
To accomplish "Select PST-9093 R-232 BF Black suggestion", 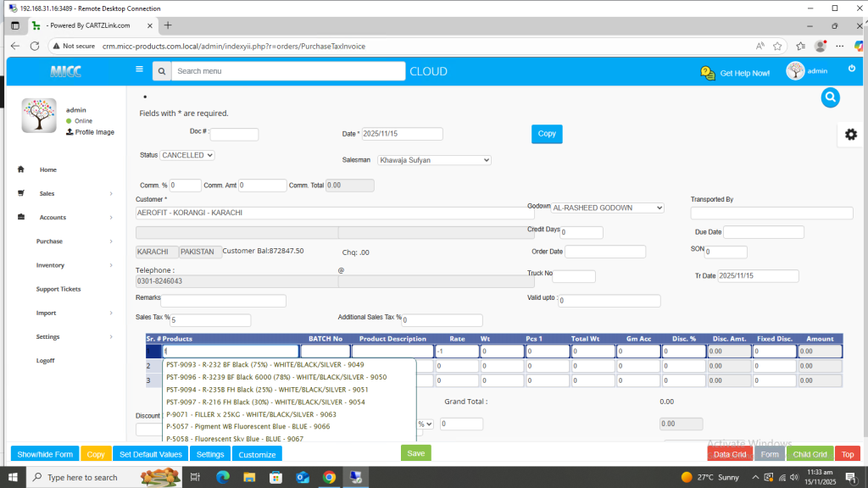I will [x=265, y=365].
